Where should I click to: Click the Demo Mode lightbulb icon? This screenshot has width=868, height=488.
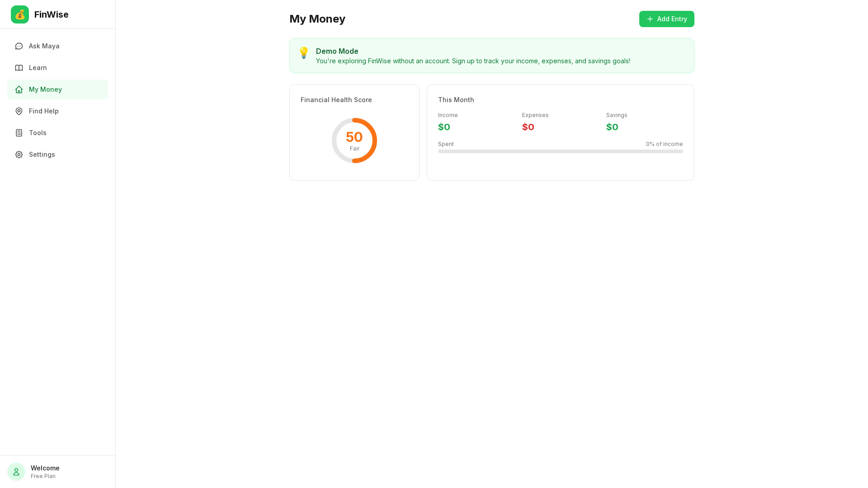[x=304, y=53]
